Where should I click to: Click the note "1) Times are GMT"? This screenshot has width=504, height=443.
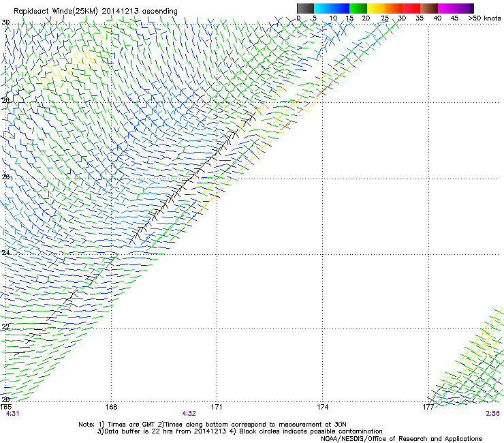click(x=127, y=425)
